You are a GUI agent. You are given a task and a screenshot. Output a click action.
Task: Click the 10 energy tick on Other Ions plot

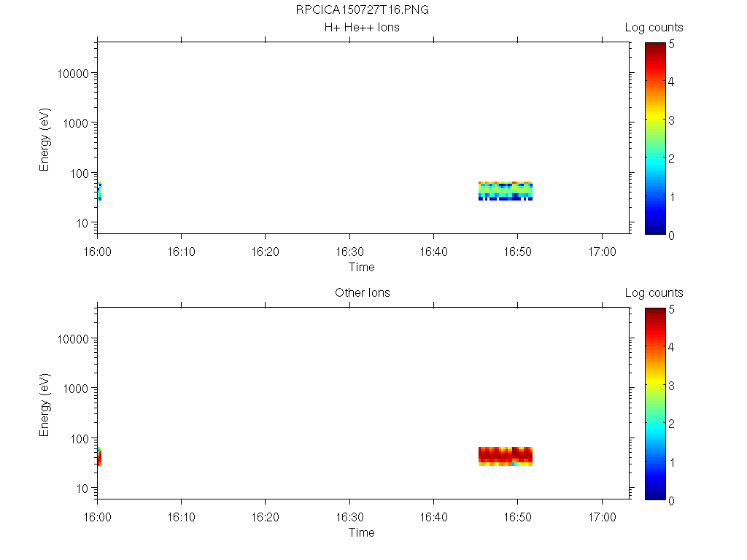click(82, 488)
